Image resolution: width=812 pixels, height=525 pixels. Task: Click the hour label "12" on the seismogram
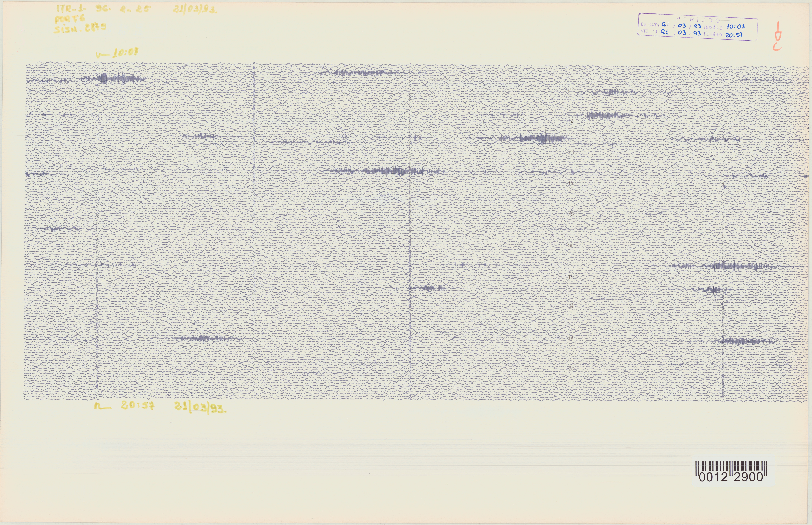[571, 121]
